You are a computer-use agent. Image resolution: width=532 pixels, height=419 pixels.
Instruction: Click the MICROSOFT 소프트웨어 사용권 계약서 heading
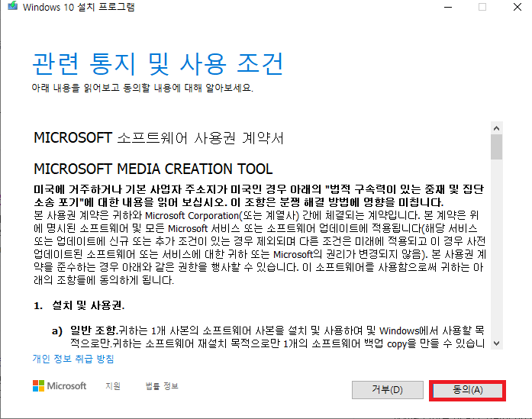[159, 138]
